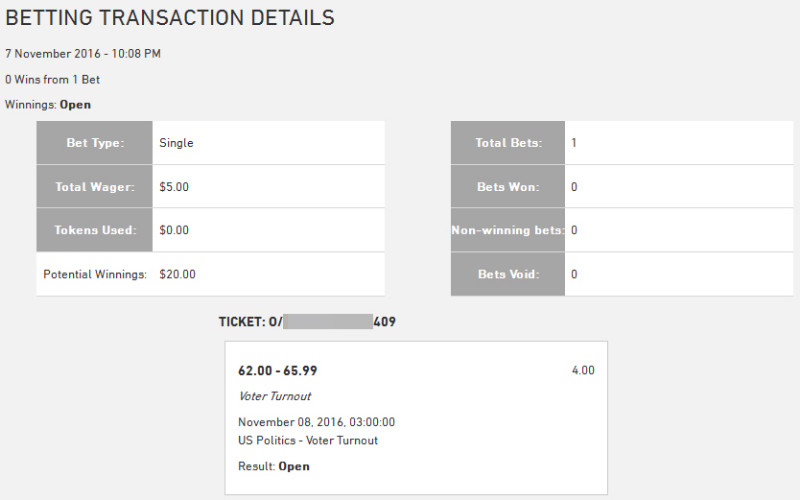
Task: Click the 7 November 2016 timestamp
Action: point(83,54)
